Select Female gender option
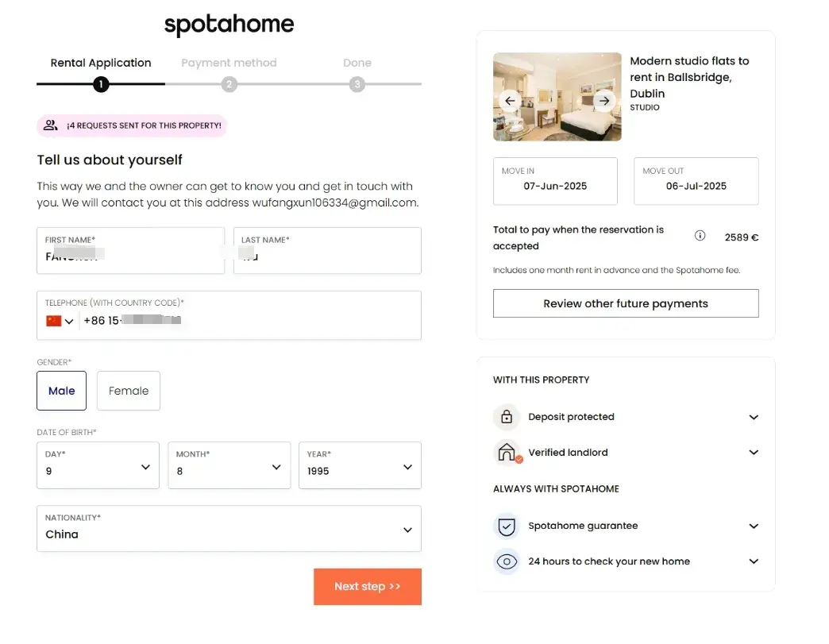Image resolution: width=829 pixels, height=644 pixels. (129, 391)
